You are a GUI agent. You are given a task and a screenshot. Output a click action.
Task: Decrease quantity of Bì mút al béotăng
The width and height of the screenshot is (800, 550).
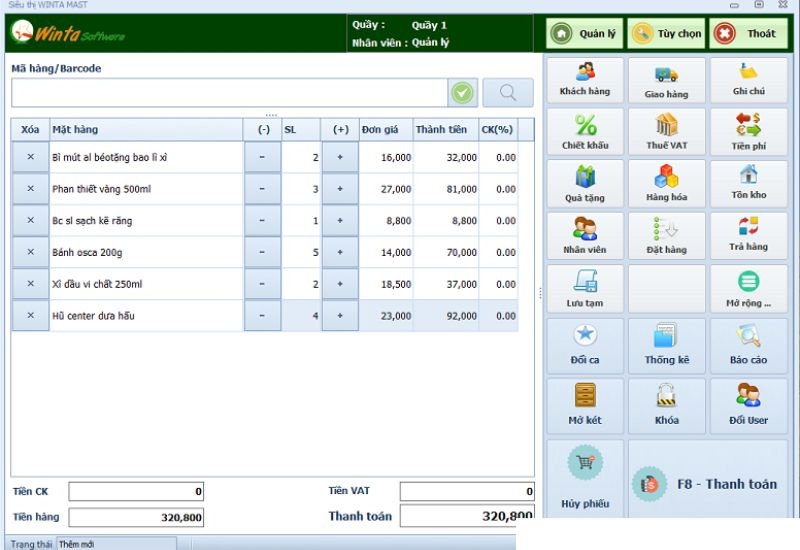tap(262, 157)
